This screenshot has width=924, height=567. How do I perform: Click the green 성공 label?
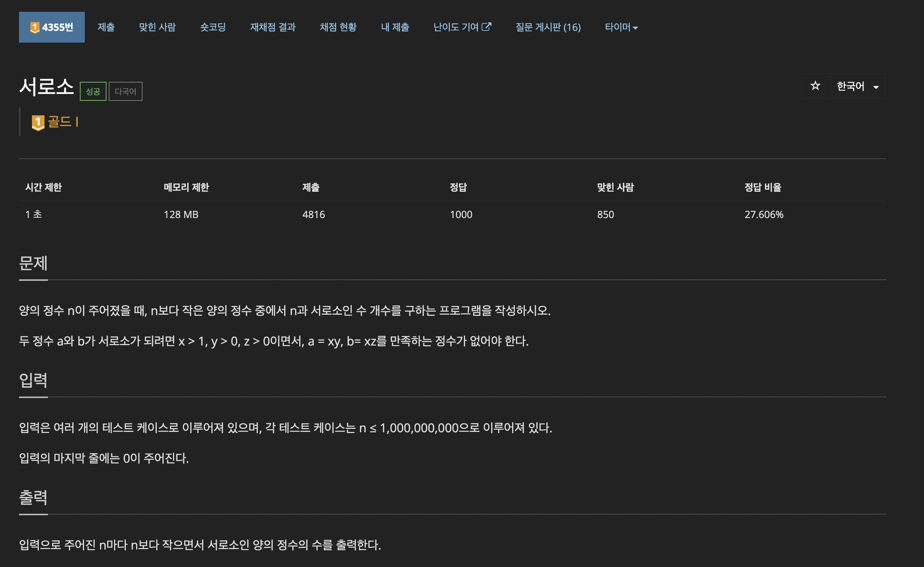pyautogui.click(x=93, y=91)
